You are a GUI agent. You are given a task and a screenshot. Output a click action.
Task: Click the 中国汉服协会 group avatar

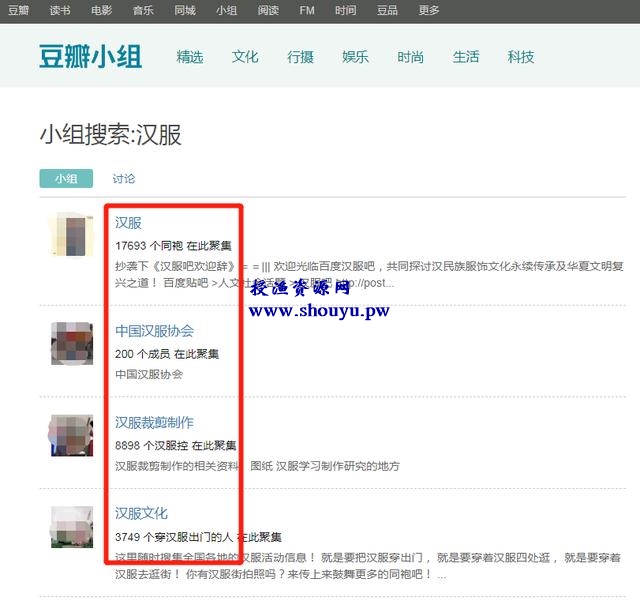click(72, 343)
